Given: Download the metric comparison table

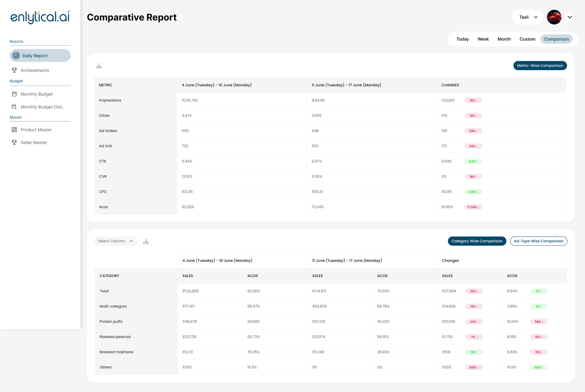Looking at the screenshot, I should click(x=99, y=66).
